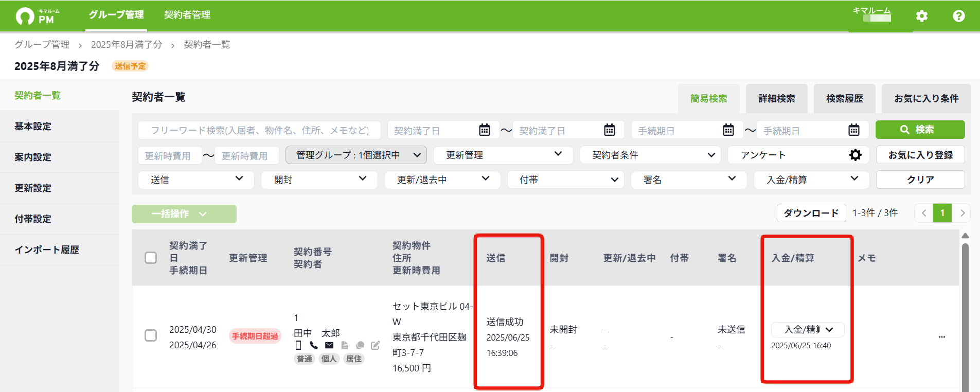Screen dimensions: 980x392
Task: Click グループ管理 breadcrumb link
Action: click(x=42, y=45)
